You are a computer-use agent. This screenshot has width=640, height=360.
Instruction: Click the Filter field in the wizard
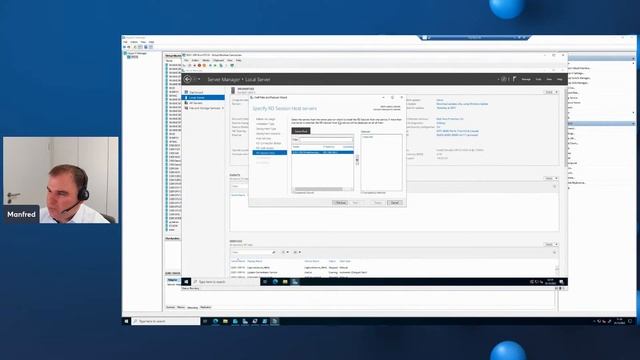click(326, 140)
